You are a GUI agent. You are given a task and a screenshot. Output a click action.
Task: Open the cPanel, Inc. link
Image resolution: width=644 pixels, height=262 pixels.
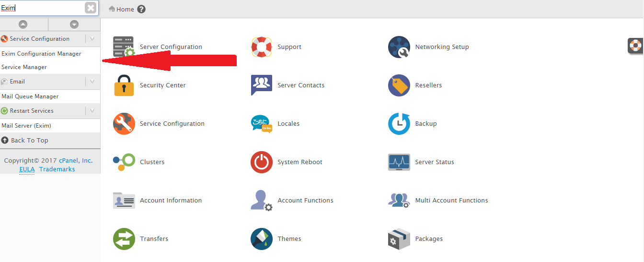tap(76, 161)
